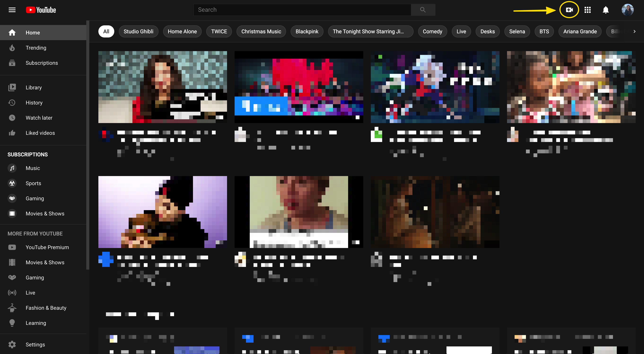Screen dimensions: 644x354
Task: Select the Comedy filter chip
Action: click(x=432, y=32)
